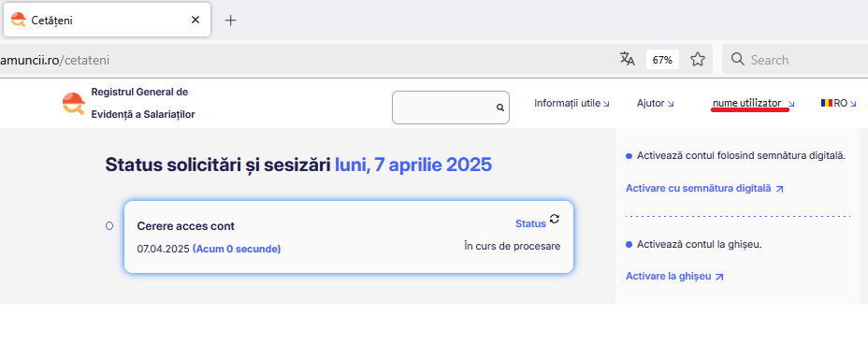
Task: Close the Cetățeni browser tab
Action: (195, 20)
